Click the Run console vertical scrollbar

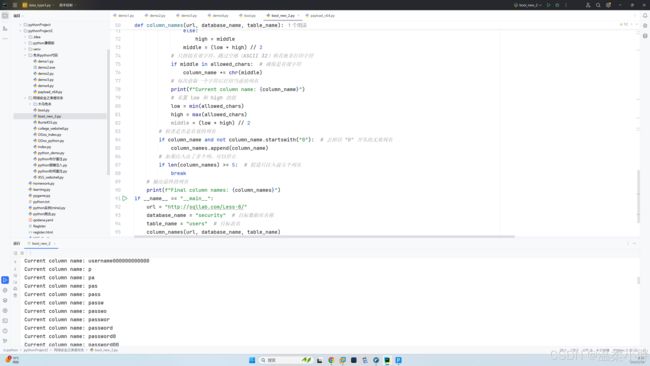[x=638, y=280]
